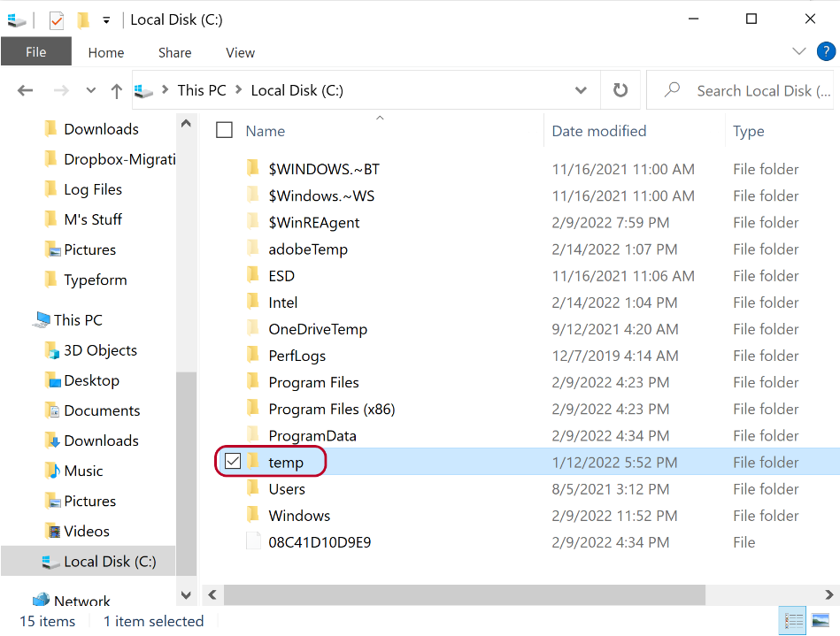Click the New Folder icon in title bar

tap(83, 19)
